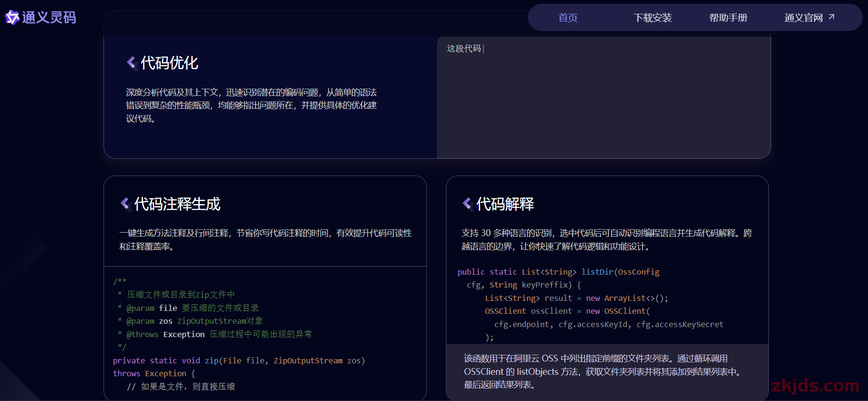Image resolution: width=868 pixels, height=401 pixels.
Task: Click the chevron icon beside 代码解释
Action: [x=467, y=204]
